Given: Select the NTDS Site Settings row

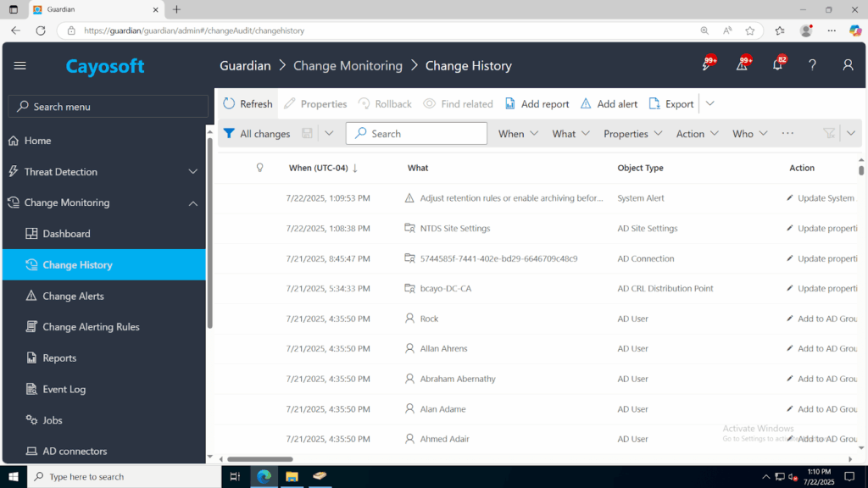Looking at the screenshot, I should pyautogui.click(x=536, y=228).
